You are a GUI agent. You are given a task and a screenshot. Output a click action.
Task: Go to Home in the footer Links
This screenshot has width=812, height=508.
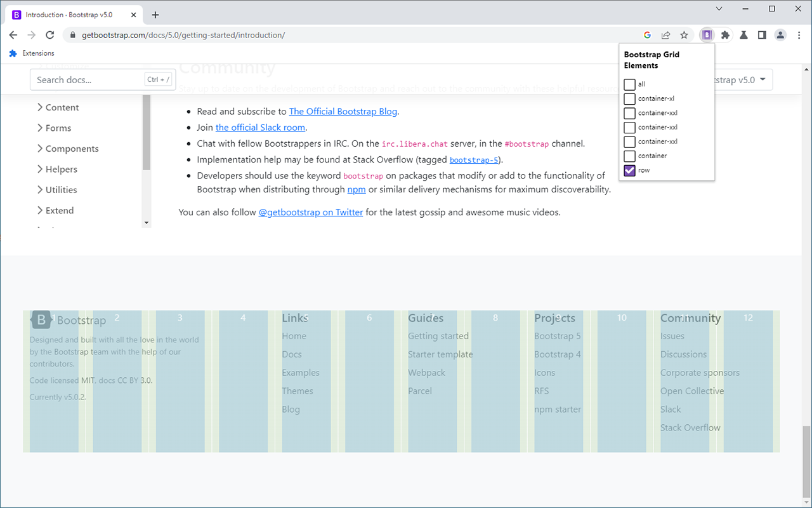point(294,336)
